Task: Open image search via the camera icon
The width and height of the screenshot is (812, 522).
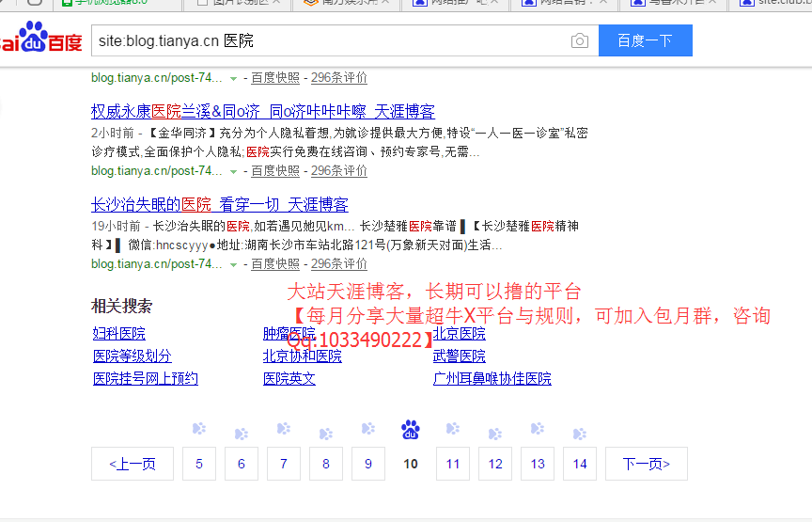Action: (580, 40)
